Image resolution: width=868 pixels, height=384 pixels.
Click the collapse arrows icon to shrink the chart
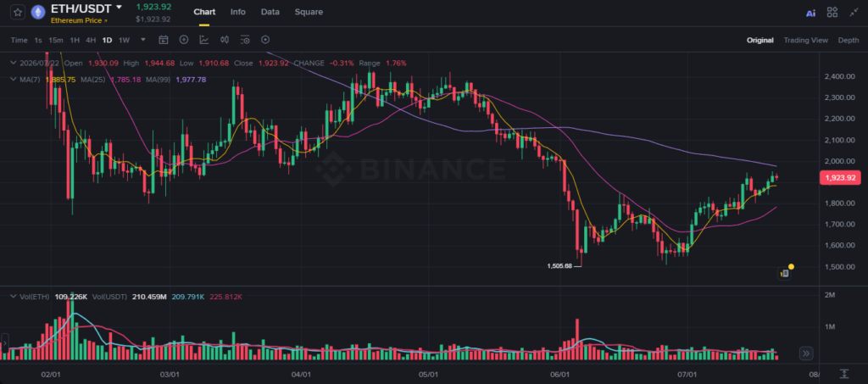[854, 12]
